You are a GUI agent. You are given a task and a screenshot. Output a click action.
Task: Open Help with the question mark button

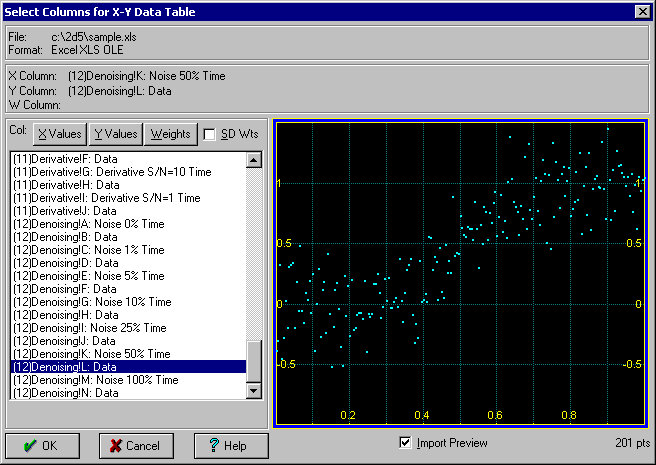point(231,446)
